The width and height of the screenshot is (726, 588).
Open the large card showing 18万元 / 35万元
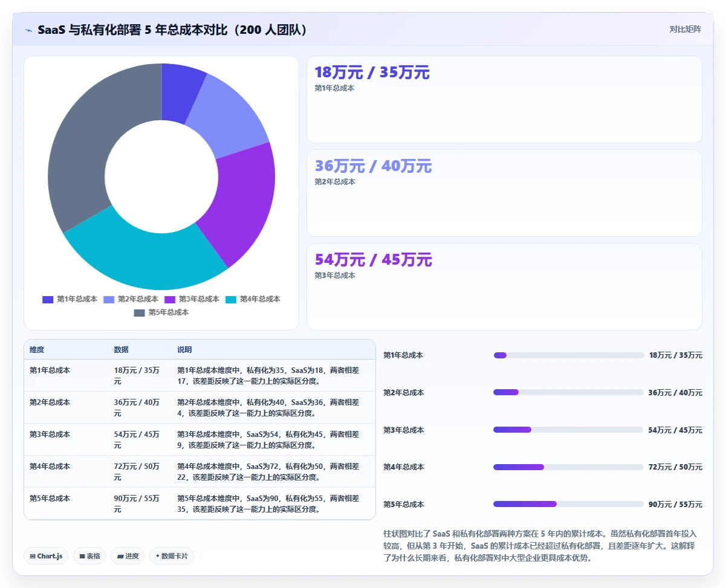pyautogui.click(x=504, y=100)
